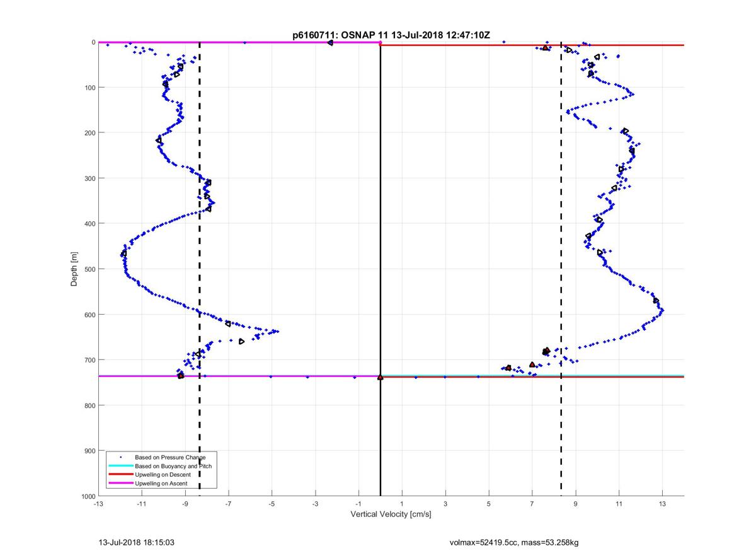Click the y-axis tick label '800'
Screen dimensions: 756x558
(89, 405)
